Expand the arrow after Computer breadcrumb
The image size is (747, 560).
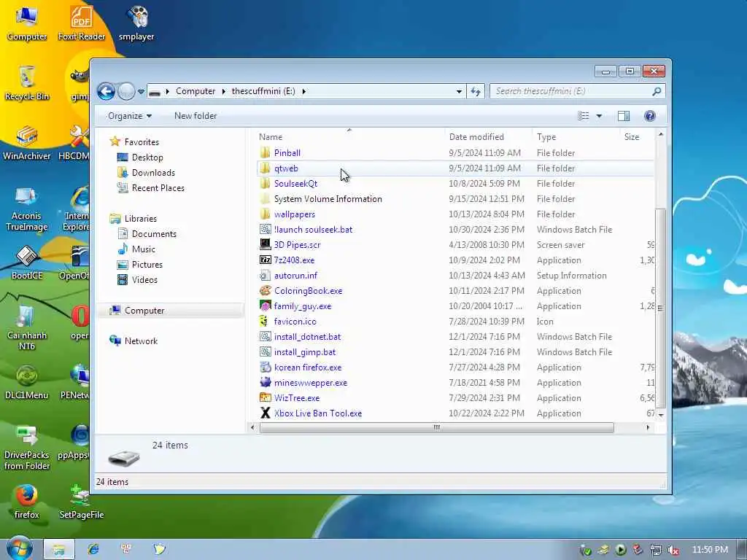[x=223, y=91]
